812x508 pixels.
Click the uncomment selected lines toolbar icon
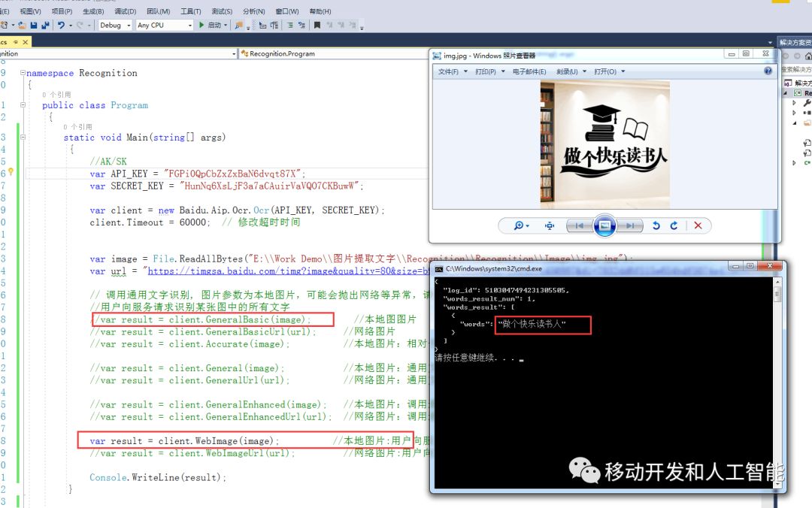(x=301, y=25)
